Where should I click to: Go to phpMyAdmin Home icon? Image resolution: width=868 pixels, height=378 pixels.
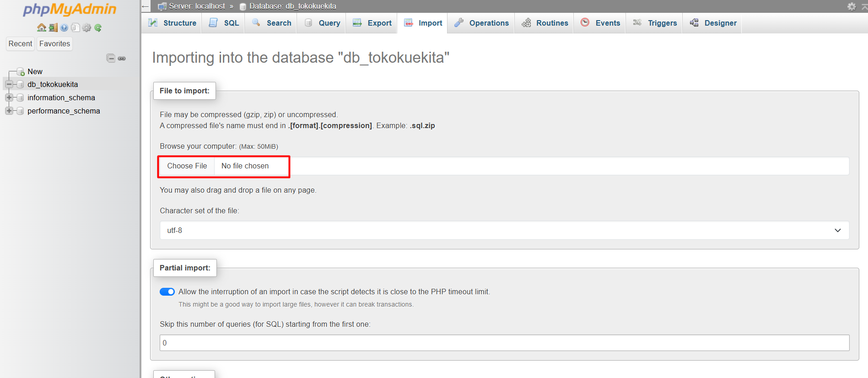pos(42,27)
